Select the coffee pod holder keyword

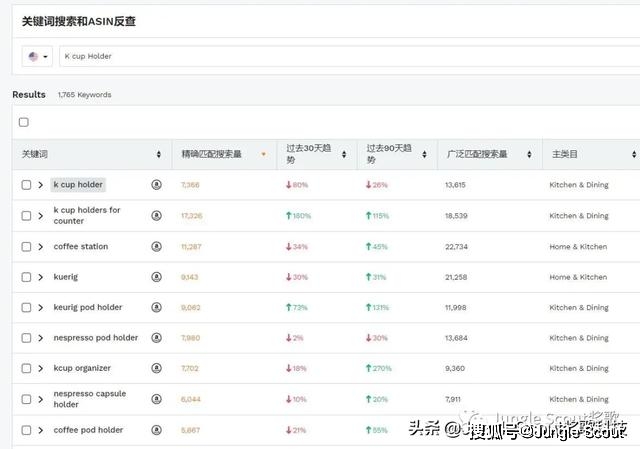(x=88, y=430)
